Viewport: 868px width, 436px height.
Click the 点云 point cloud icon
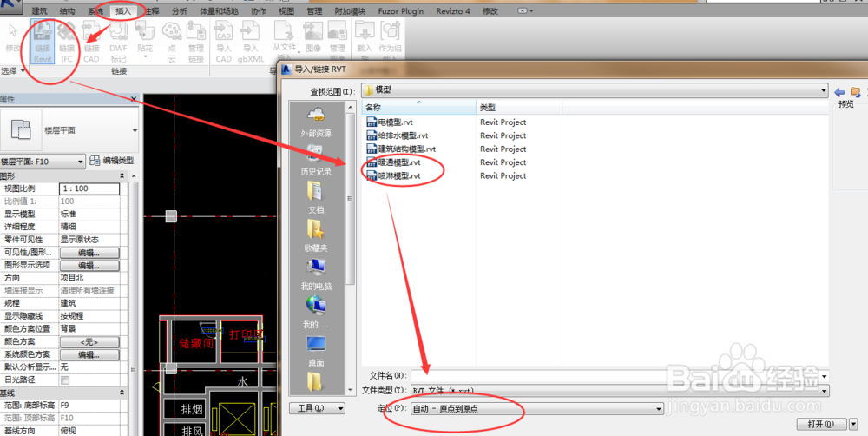coord(172,42)
